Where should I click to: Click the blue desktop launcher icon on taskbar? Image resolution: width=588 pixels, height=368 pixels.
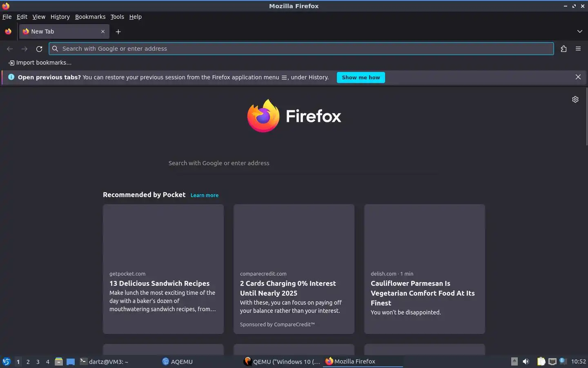71,361
